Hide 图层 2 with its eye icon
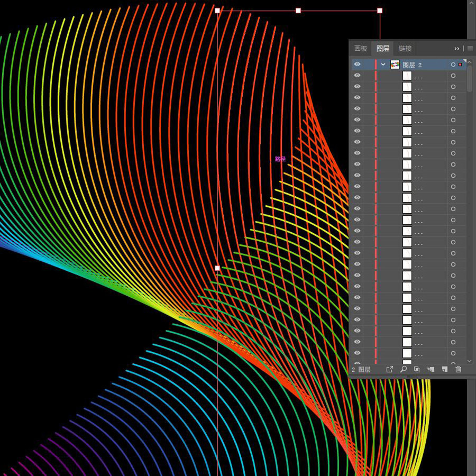Screen dimensions: 476x476 pos(358,65)
